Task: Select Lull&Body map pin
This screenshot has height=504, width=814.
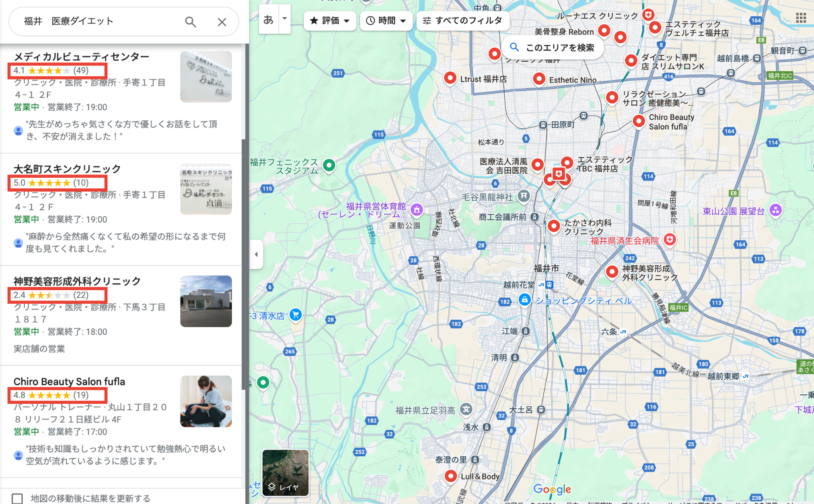Action: [x=451, y=476]
